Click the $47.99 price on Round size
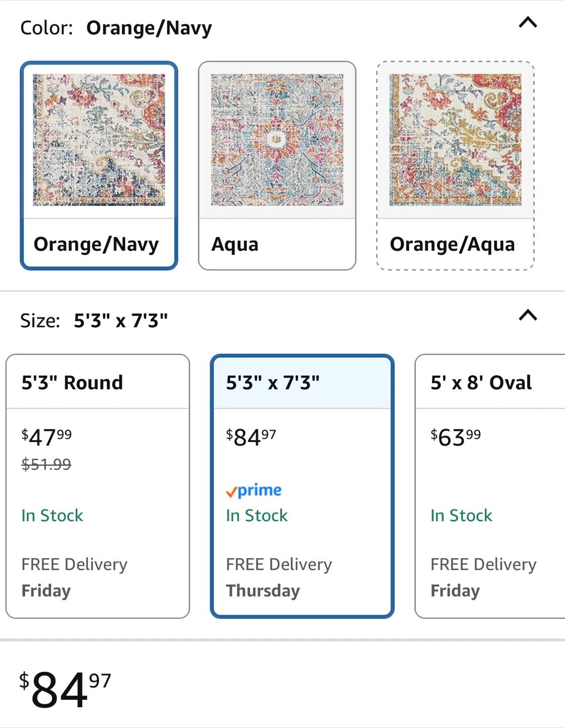 tap(47, 437)
